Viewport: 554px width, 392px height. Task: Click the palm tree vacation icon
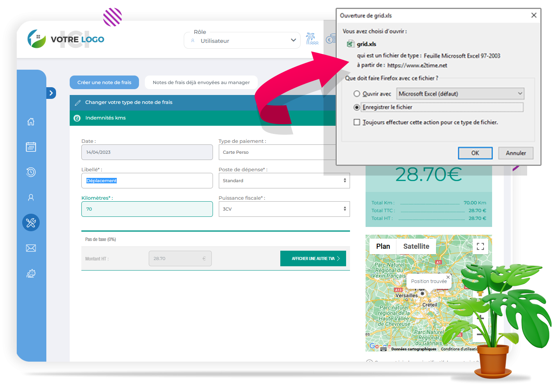point(311,39)
